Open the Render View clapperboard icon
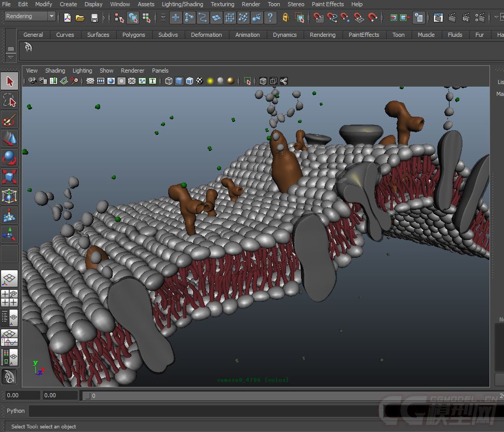The image size is (504, 432). click(x=438, y=17)
